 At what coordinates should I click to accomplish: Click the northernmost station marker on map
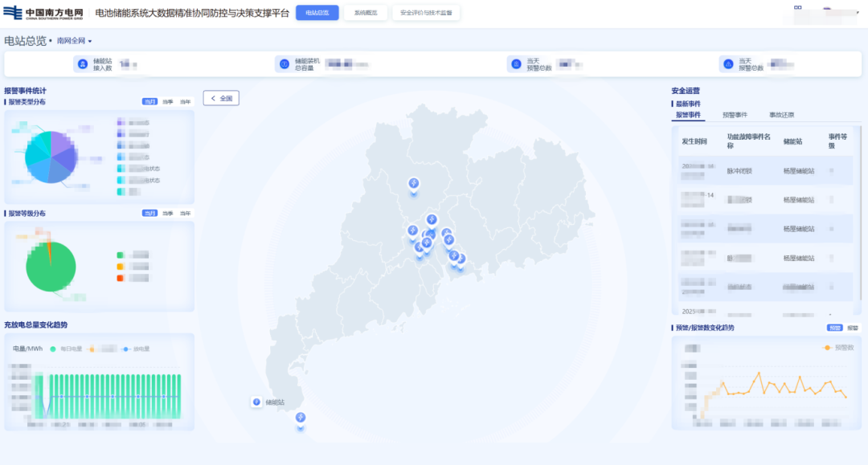(x=414, y=184)
